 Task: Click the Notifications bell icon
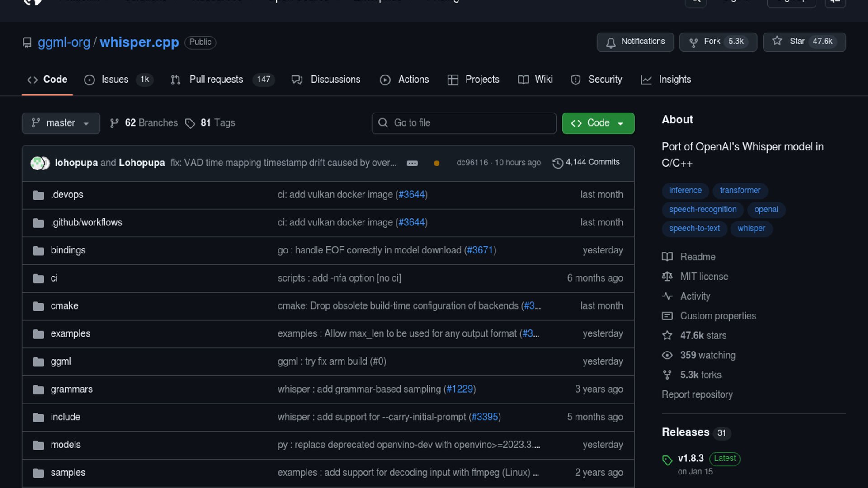click(611, 42)
